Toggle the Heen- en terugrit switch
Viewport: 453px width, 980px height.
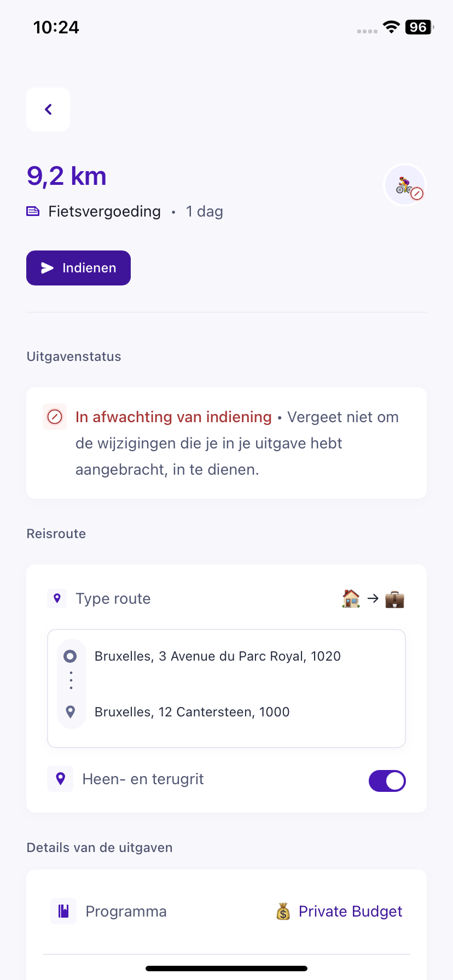[387, 781]
